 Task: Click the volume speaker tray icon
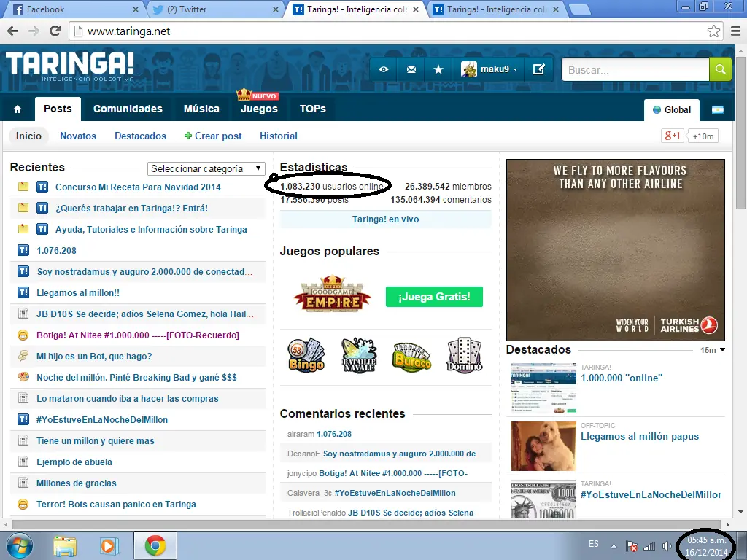pos(667,546)
